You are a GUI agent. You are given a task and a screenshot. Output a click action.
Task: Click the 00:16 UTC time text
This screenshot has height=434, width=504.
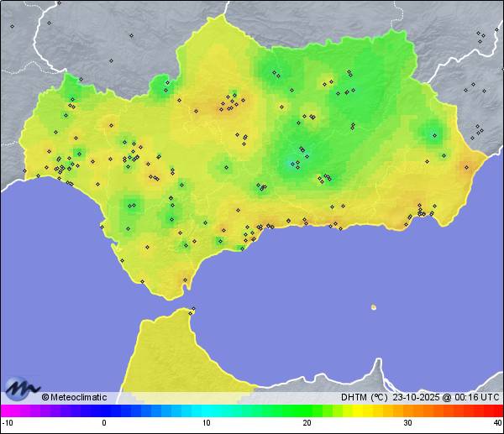(x=474, y=397)
